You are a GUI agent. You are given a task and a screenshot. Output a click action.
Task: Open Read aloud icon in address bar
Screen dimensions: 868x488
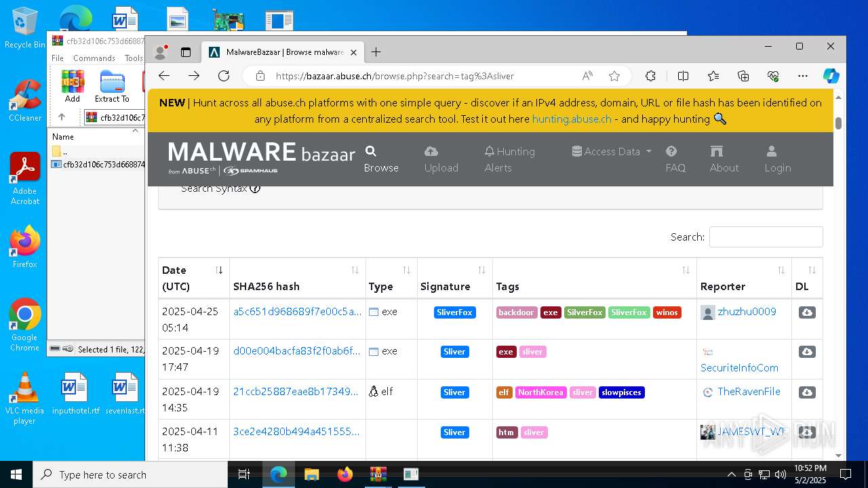pos(588,76)
